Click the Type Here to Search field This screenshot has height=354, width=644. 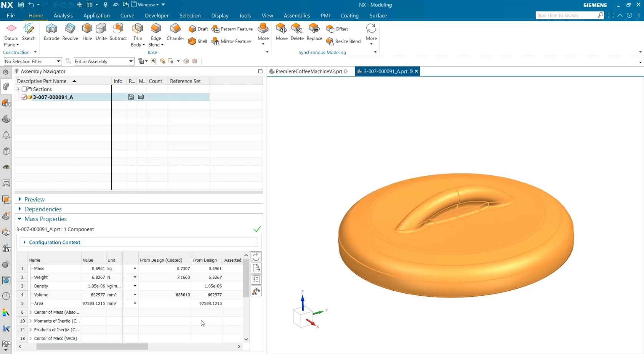(566, 15)
